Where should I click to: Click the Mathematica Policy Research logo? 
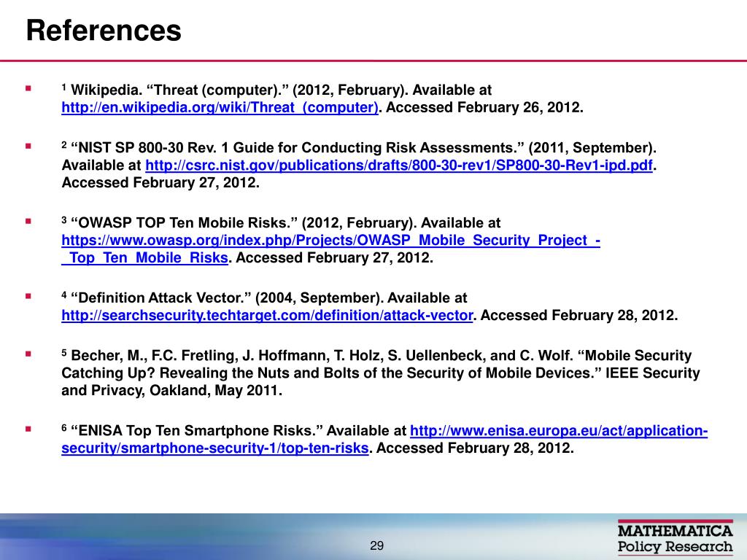tap(675, 537)
